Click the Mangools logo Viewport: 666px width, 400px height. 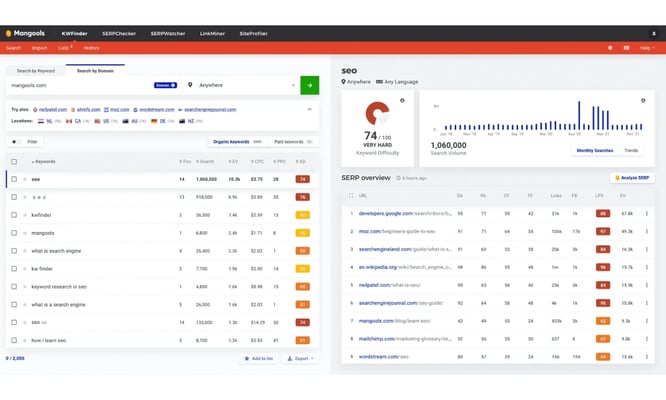coord(25,33)
